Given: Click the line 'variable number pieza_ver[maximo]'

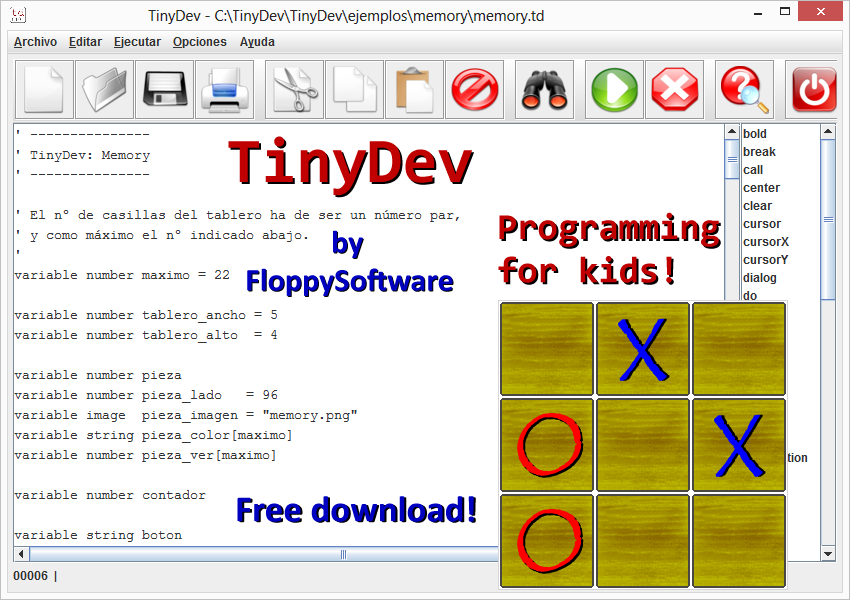Looking at the screenshot, I should [x=145, y=455].
